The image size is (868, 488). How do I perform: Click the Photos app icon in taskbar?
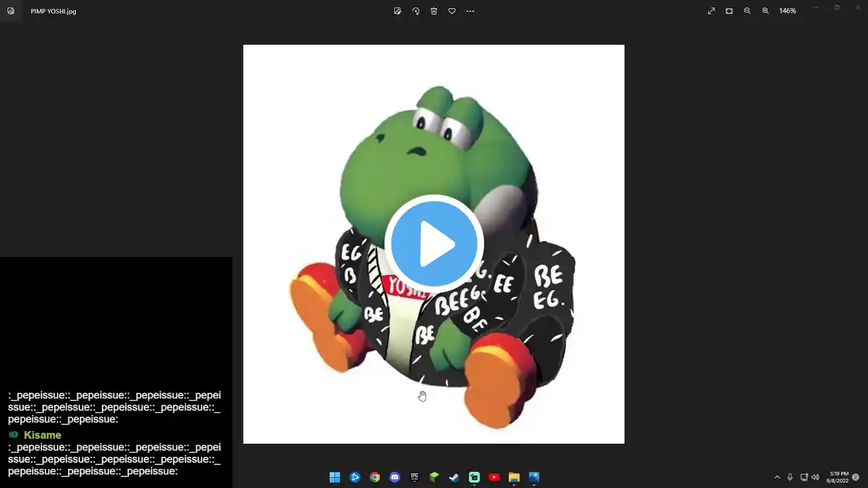coord(534,477)
